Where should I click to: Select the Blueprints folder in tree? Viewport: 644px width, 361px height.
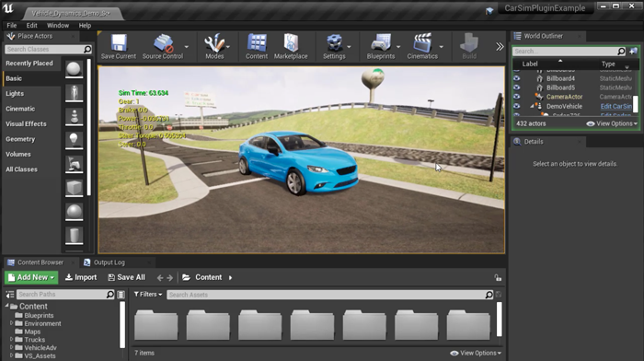[x=39, y=315]
